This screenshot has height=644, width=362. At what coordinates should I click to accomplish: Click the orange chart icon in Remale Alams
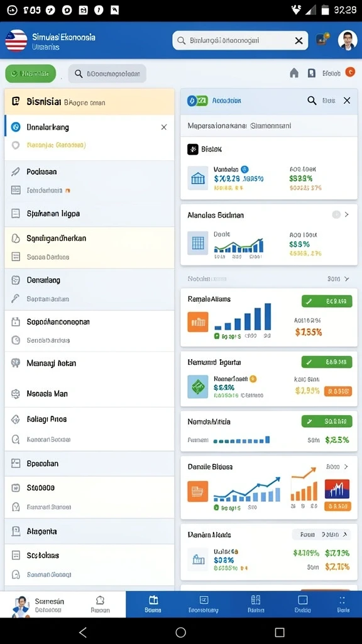[x=198, y=322]
